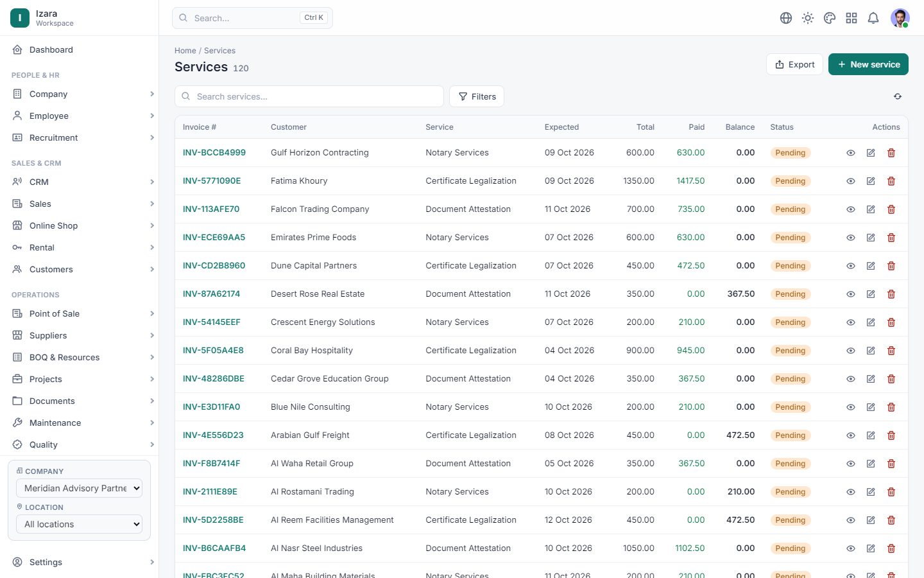This screenshot has height=578, width=924.
Task: View the Al Rostamani Trading invoice
Action: coord(851,492)
